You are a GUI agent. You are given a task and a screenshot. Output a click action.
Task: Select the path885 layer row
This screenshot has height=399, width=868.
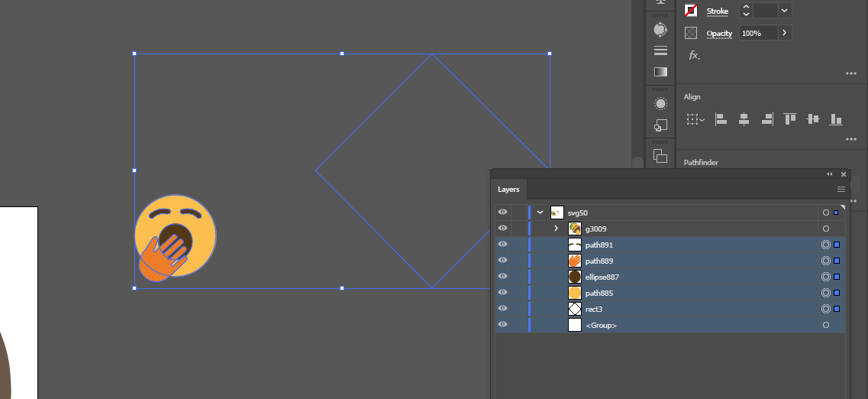tap(670, 294)
